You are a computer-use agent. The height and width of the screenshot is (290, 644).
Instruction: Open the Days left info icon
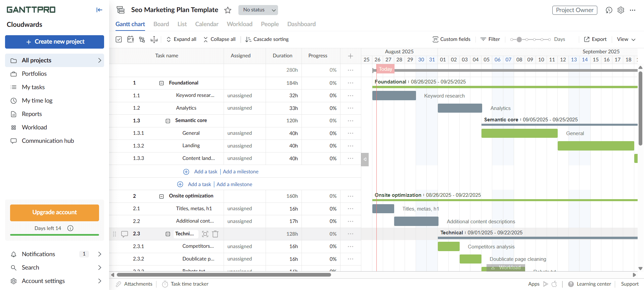point(71,228)
